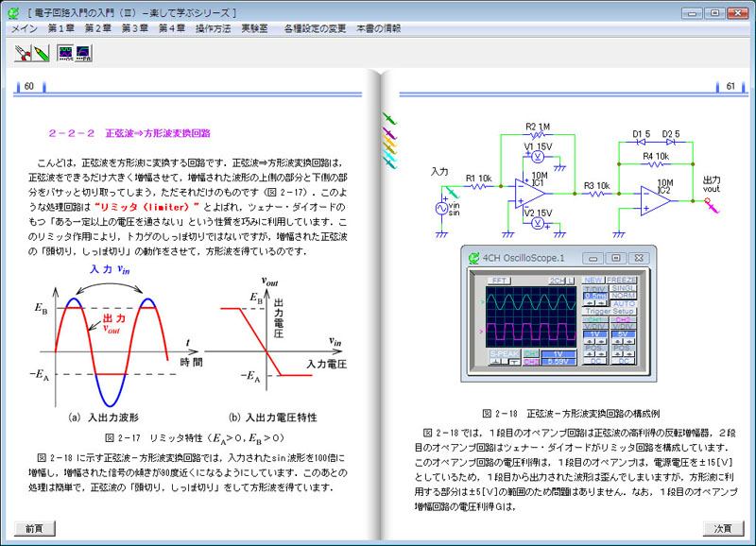Viewport: 756px width, 546px height.
Task: Switch display mode with 2CH button
Action: tap(557, 281)
